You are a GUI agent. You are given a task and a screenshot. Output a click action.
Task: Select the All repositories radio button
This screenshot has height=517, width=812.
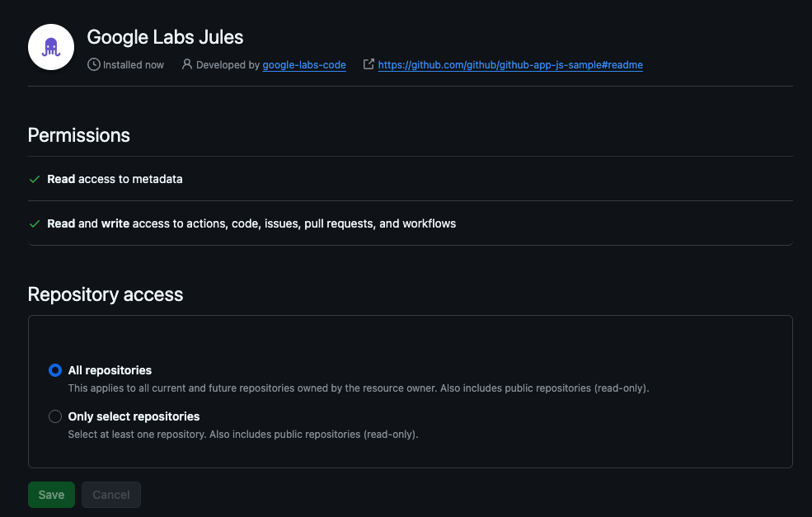coord(55,370)
